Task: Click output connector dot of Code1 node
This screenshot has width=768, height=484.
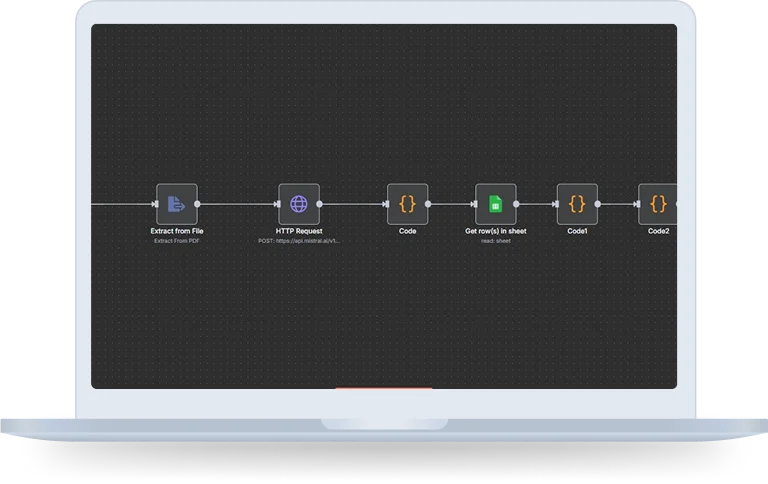Action: [x=598, y=204]
